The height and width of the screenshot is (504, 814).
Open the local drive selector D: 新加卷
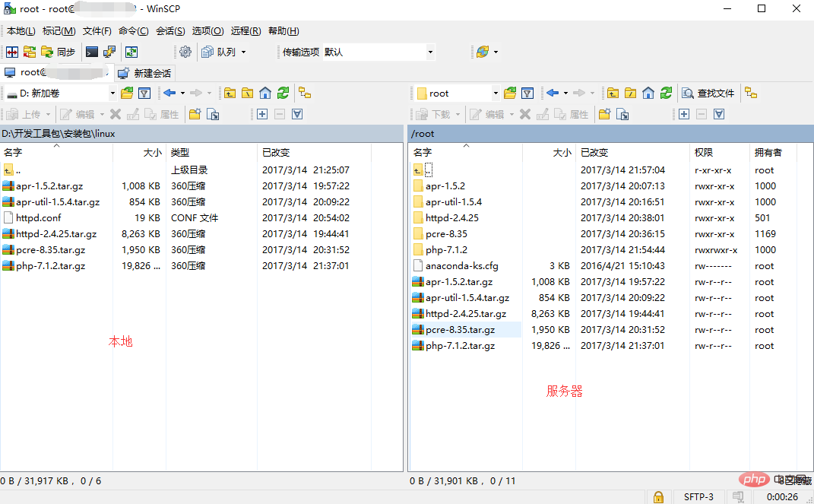(x=60, y=94)
